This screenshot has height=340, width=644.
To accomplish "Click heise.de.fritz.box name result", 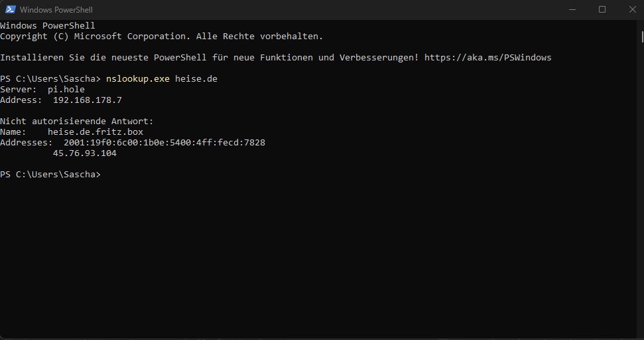I will (96, 132).
